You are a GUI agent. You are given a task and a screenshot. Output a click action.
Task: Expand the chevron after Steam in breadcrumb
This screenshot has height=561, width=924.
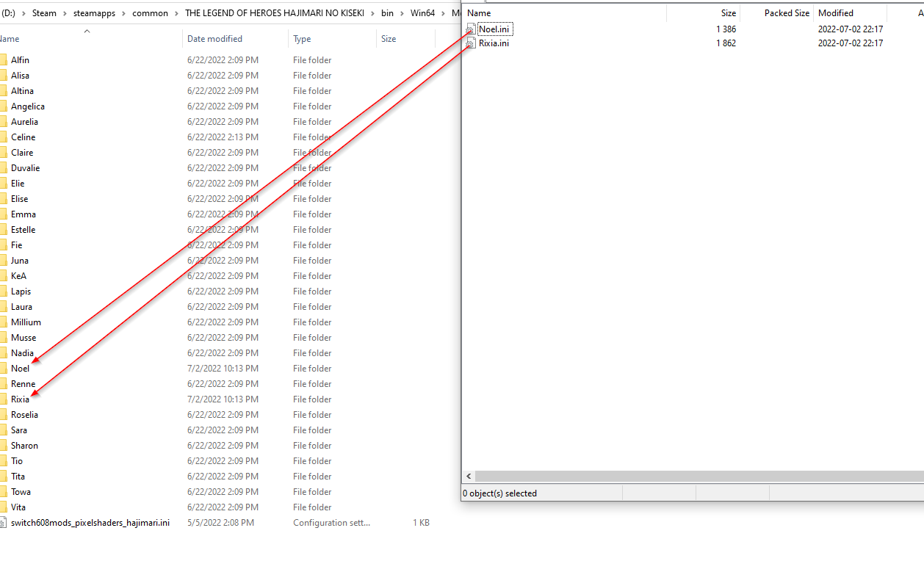pyautogui.click(x=65, y=13)
